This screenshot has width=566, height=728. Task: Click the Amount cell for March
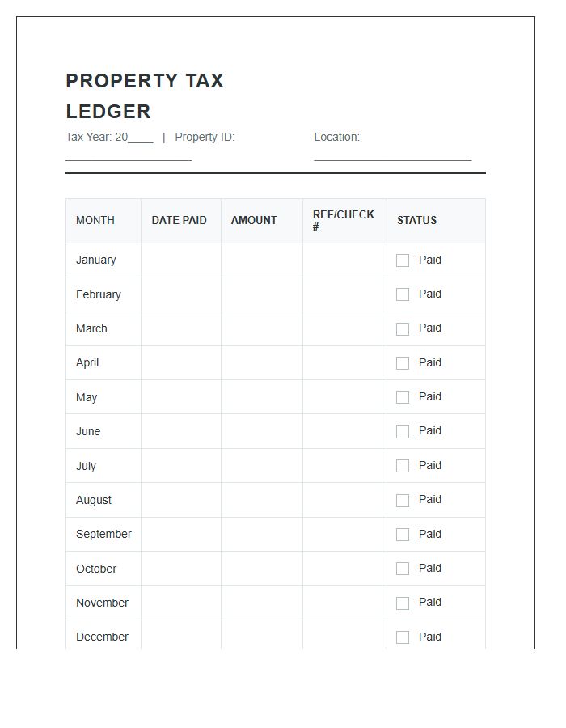click(x=262, y=329)
